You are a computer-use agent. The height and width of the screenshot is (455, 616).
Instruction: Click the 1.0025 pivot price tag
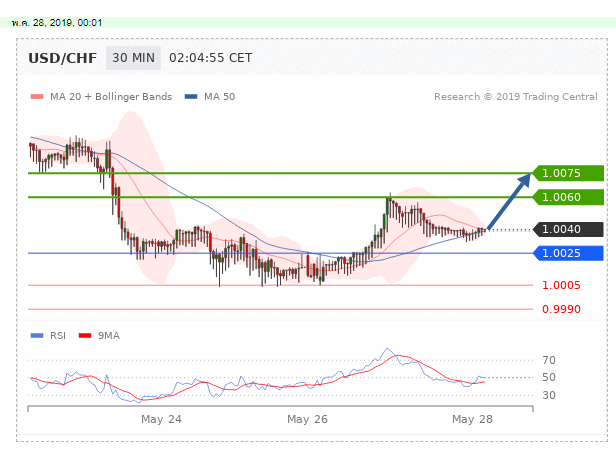click(568, 253)
